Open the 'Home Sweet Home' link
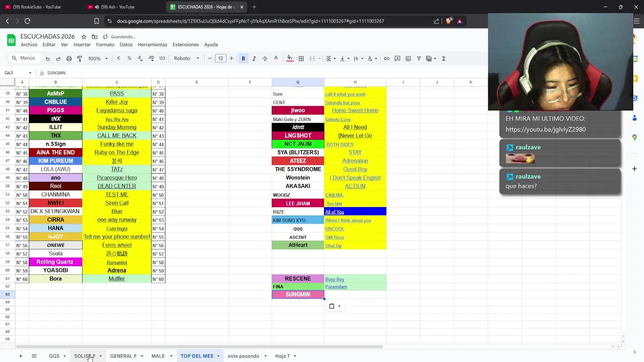Viewport: 644px width, 362px height. tap(355, 111)
